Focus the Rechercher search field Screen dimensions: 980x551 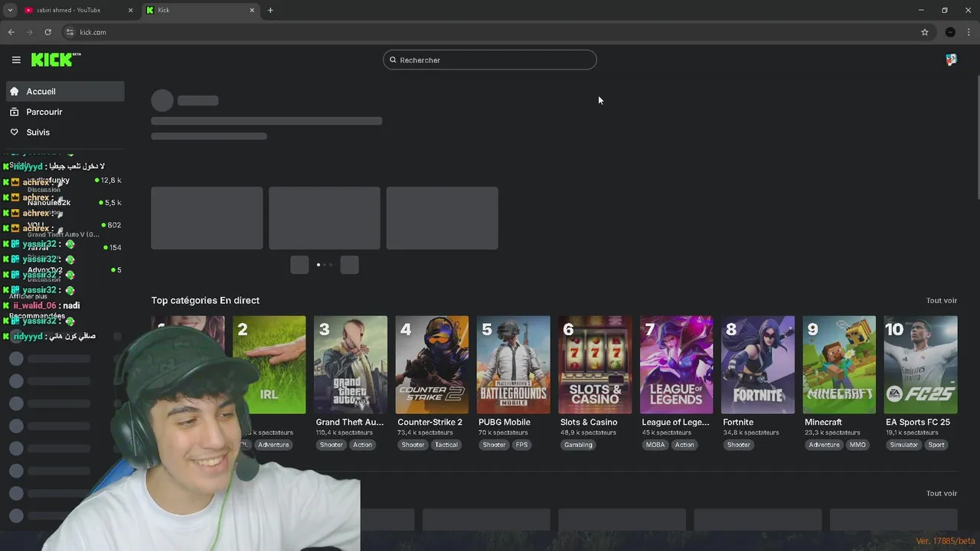coord(490,60)
